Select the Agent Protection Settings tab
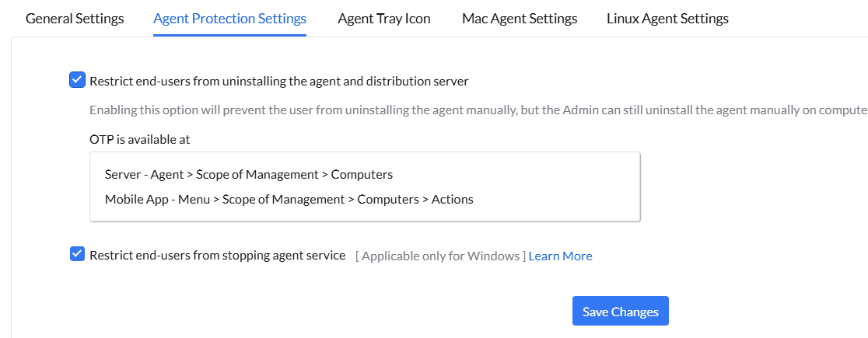This screenshot has height=338, width=868. [x=229, y=18]
